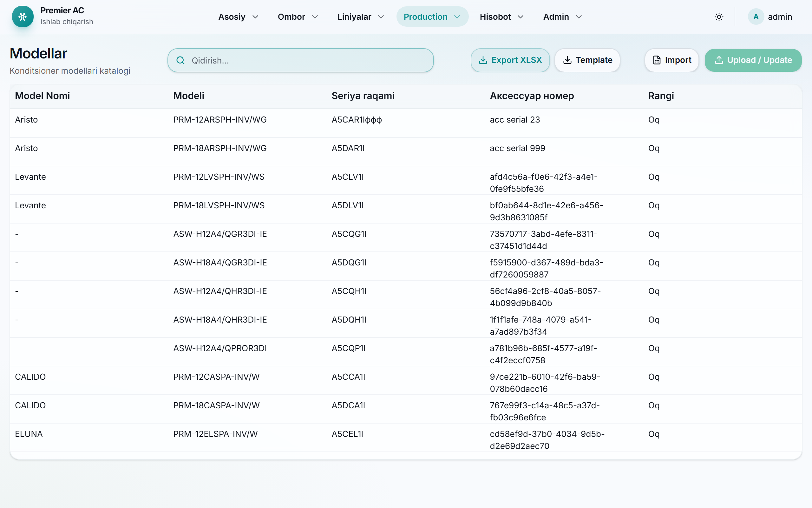
Task: Select the PRM-18LVSPH-INV/WS model cell
Action: click(x=219, y=205)
